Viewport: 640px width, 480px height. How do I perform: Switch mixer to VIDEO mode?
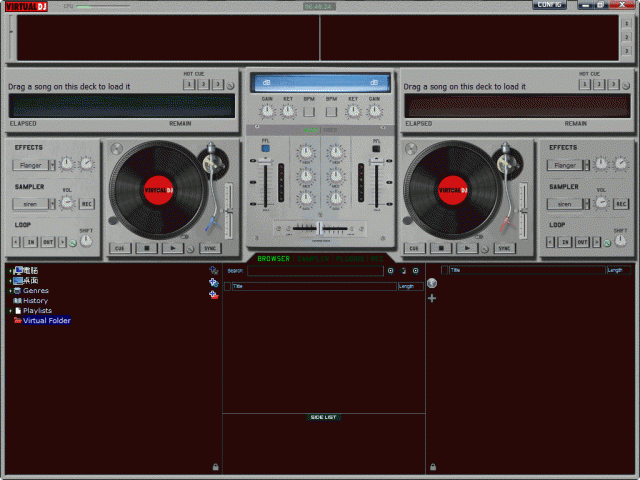330,130
